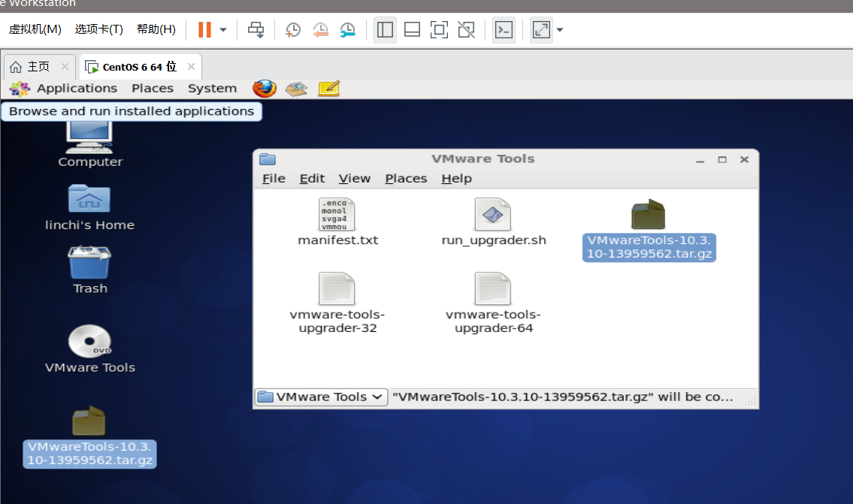Maximize the VMware Tools file window

[722, 159]
